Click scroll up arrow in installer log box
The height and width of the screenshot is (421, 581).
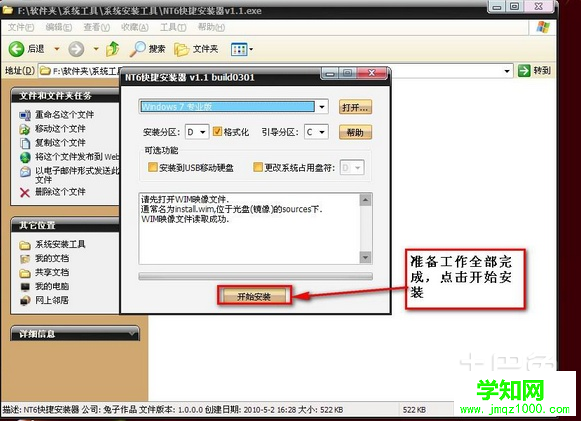point(365,200)
